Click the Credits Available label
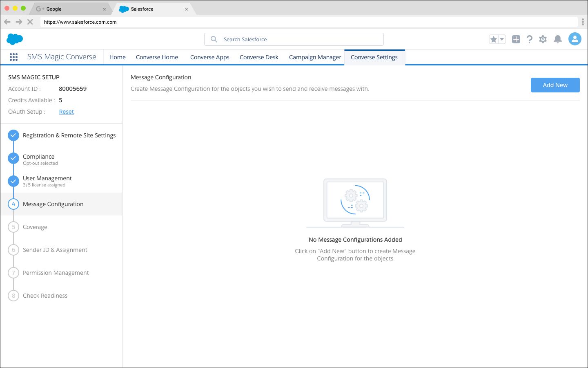 click(x=31, y=100)
